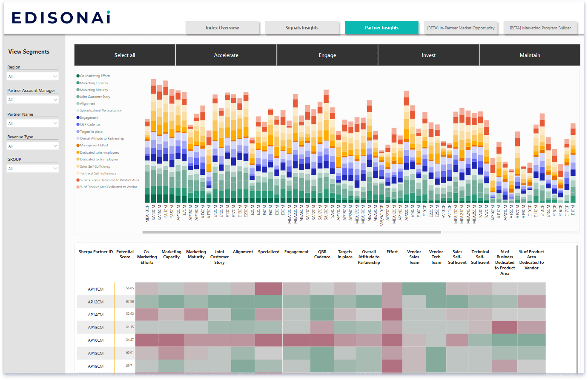Click the Marketing Capacity legend marker

coord(78,83)
